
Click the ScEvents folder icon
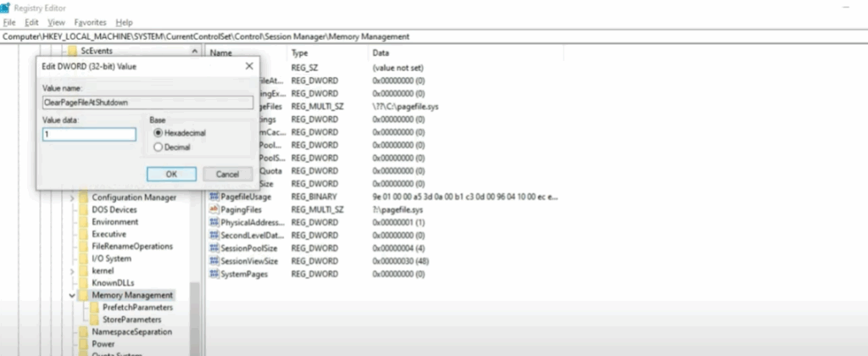pos(73,51)
